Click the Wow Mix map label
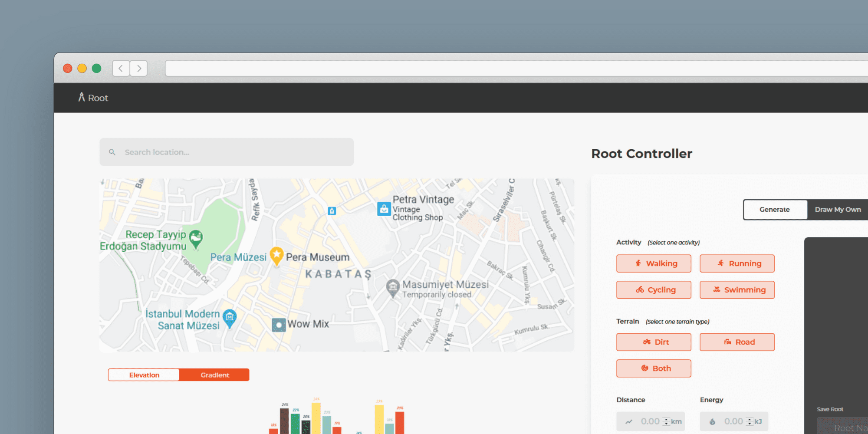 click(x=308, y=324)
